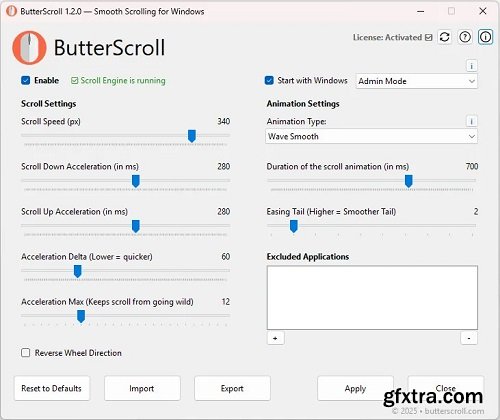
Task: Click the Apply button
Action: point(355,388)
